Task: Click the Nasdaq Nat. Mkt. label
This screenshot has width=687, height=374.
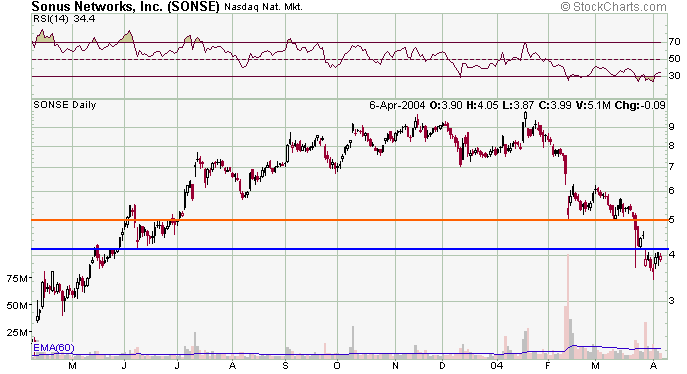Action: [x=263, y=7]
